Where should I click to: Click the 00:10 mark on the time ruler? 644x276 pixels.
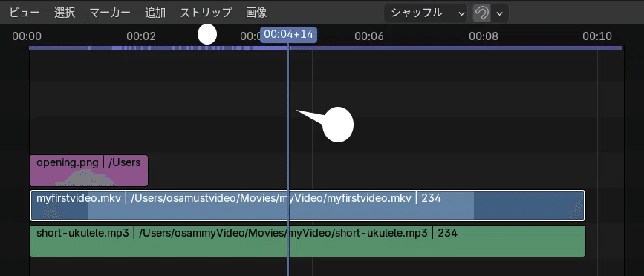pos(597,36)
